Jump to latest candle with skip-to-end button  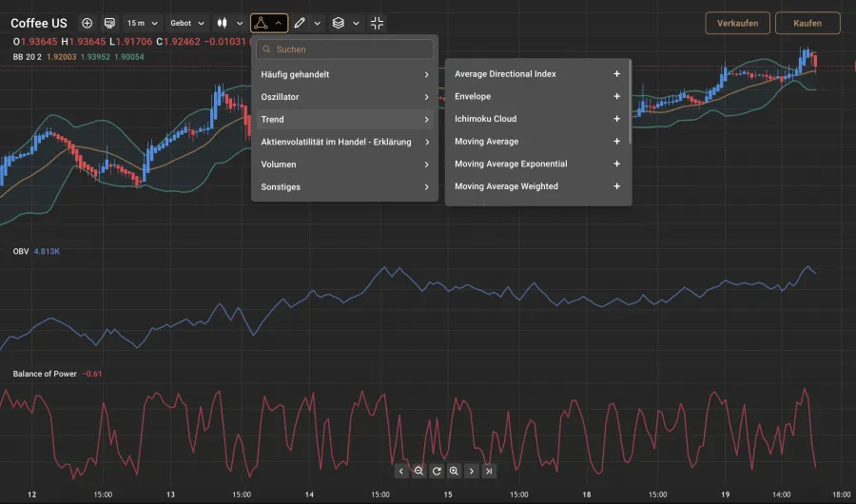click(489, 471)
